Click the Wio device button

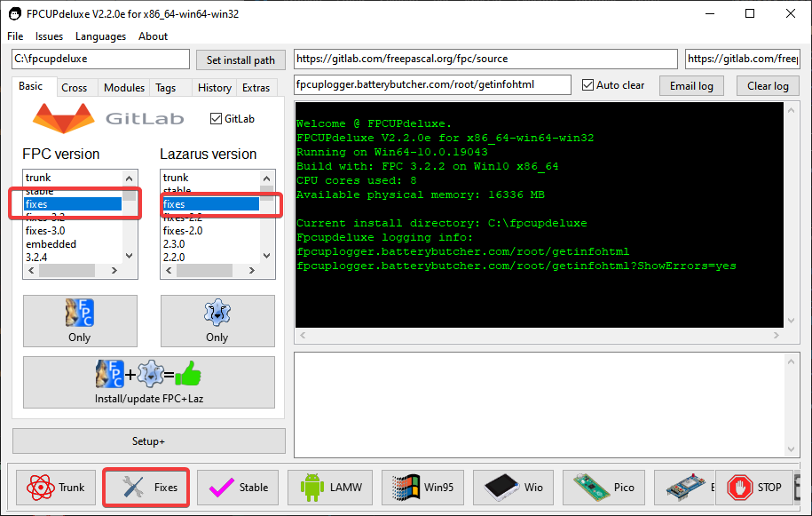point(515,487)
